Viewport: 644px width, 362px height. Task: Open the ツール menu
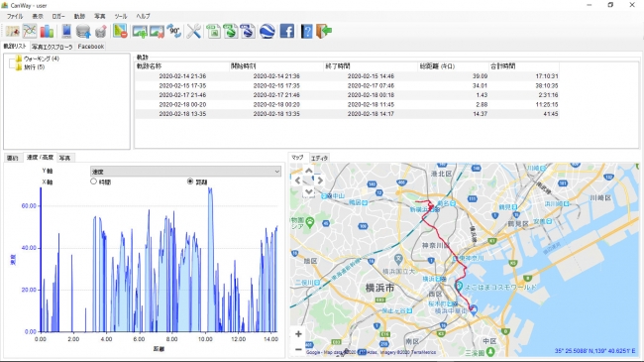(121, 16)
